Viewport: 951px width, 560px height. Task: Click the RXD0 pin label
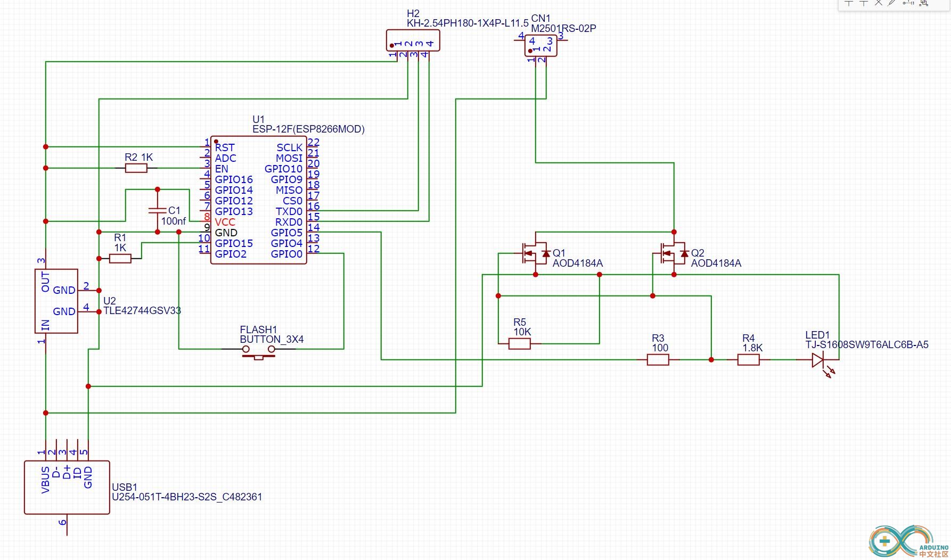289,222
